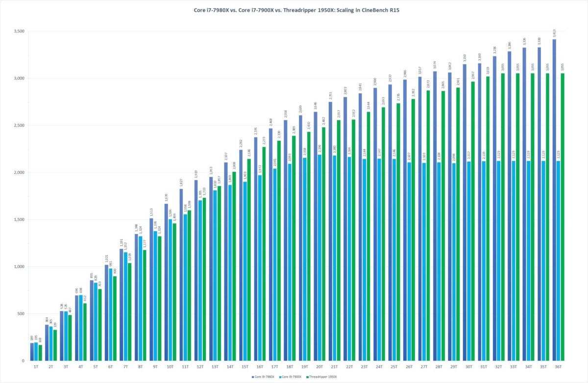588x383 pixels.
Task: Click the dark blue i9-7980X bar at 36T
Action: (554, 200)
